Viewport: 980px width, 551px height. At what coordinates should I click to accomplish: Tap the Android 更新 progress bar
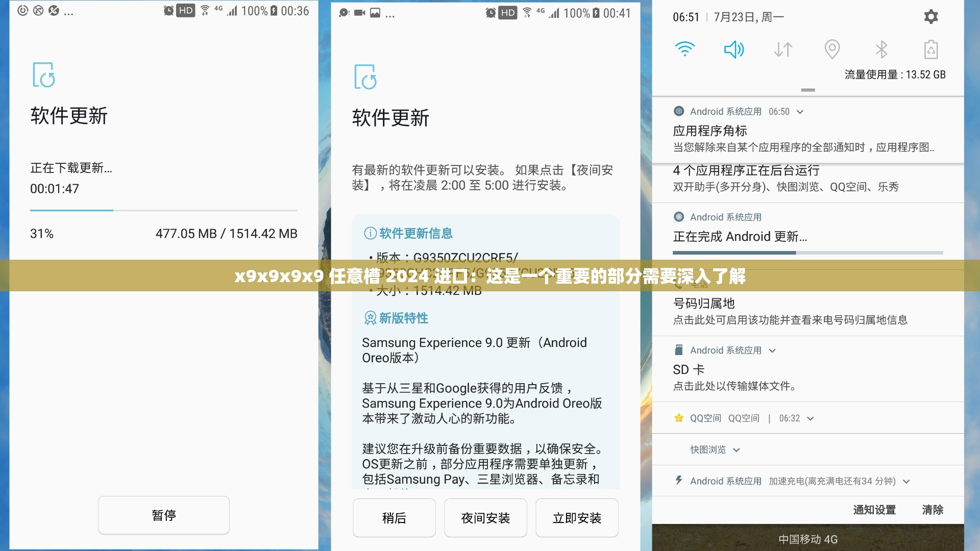(x=808, y=253)
